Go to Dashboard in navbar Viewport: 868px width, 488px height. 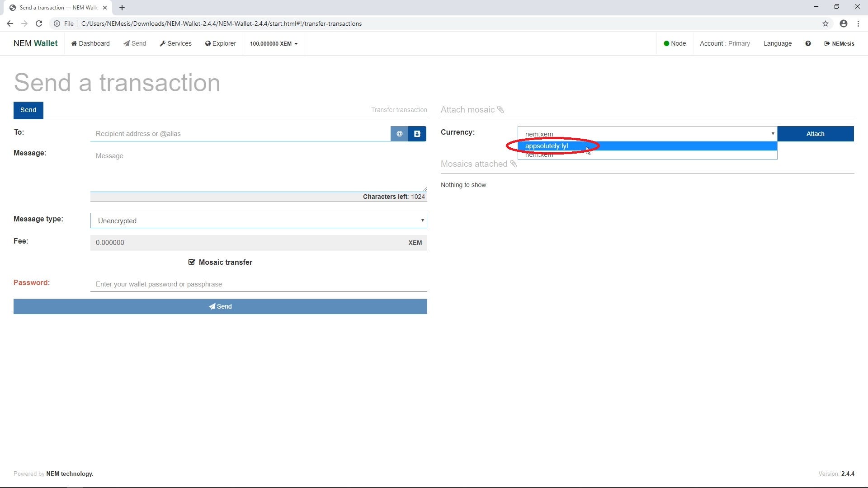point(90,43)
